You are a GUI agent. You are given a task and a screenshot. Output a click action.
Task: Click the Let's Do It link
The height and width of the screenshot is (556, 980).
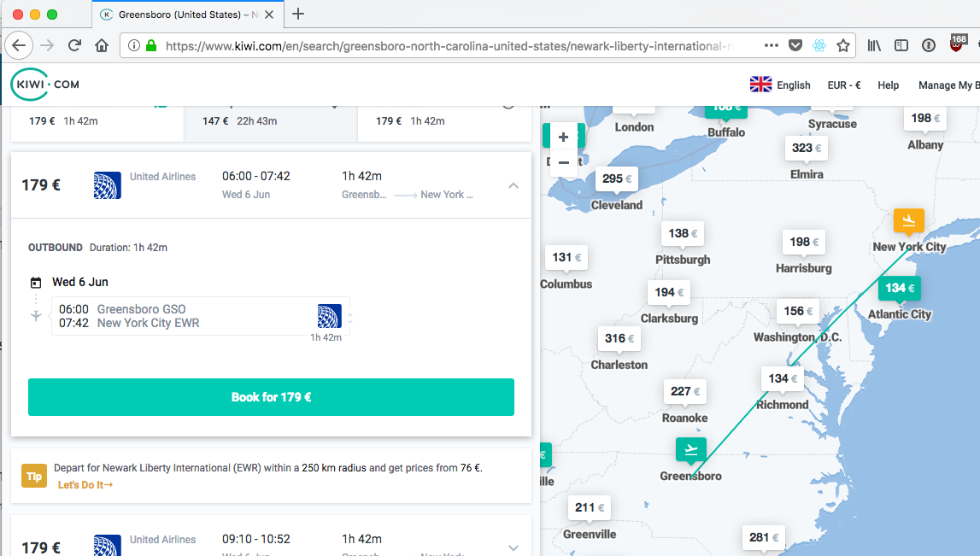tap(85, 485)
